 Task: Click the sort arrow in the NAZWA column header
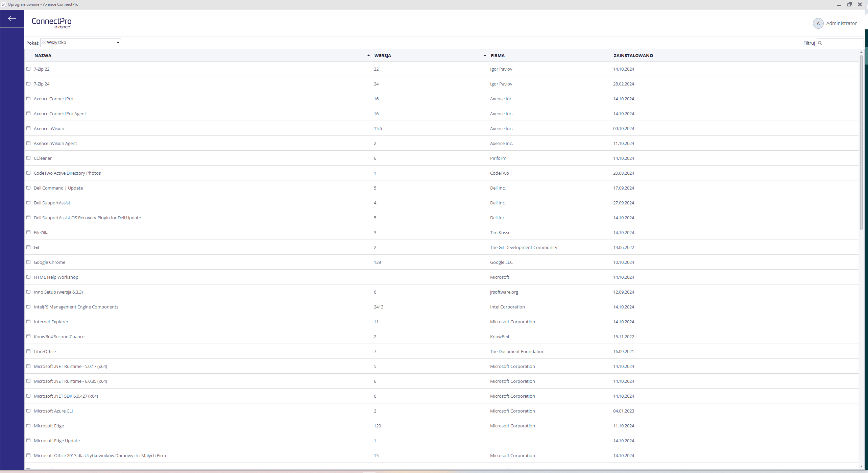(368, 55)
